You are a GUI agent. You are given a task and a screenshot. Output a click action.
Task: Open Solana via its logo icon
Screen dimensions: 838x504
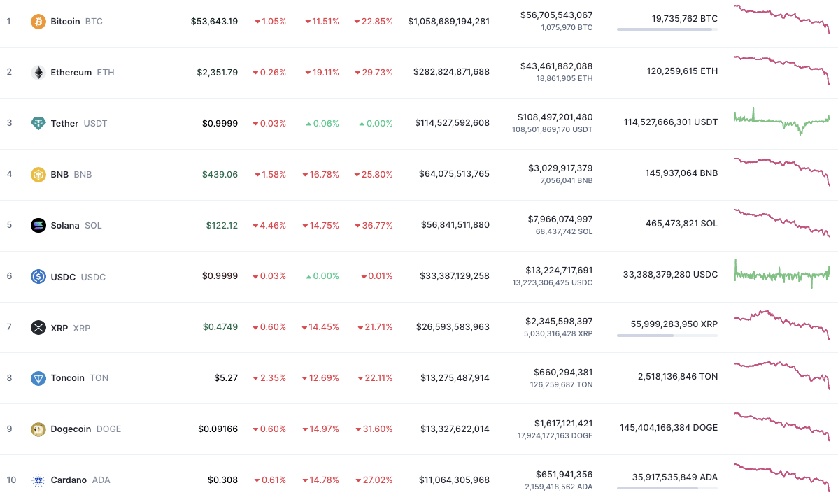tap(38, 225)
